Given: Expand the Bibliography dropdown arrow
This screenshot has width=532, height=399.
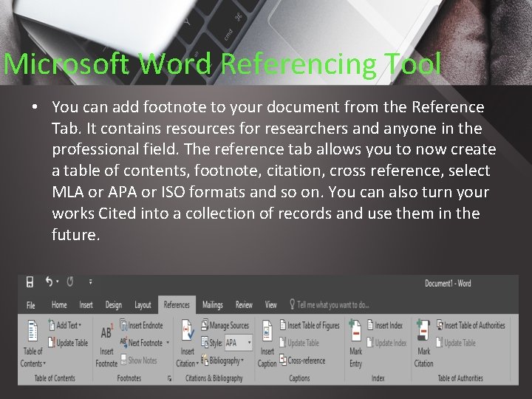Looking at the screenshot, I should [x=242, y=360].
